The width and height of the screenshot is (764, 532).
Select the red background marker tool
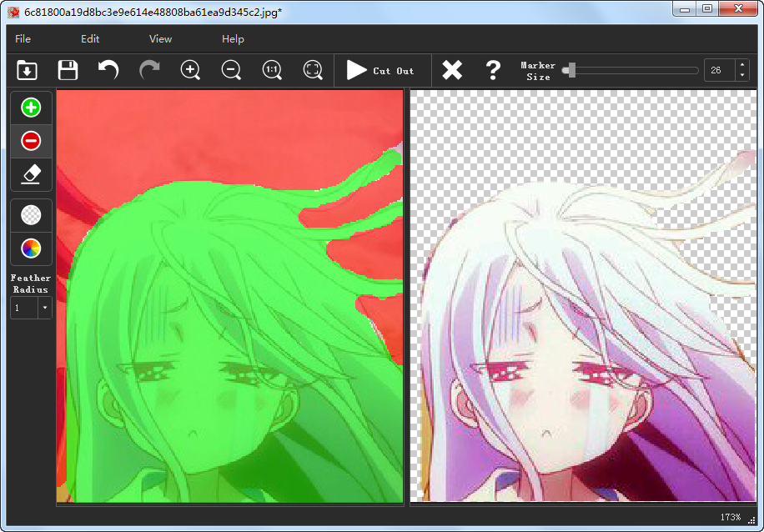click(31, 141)
